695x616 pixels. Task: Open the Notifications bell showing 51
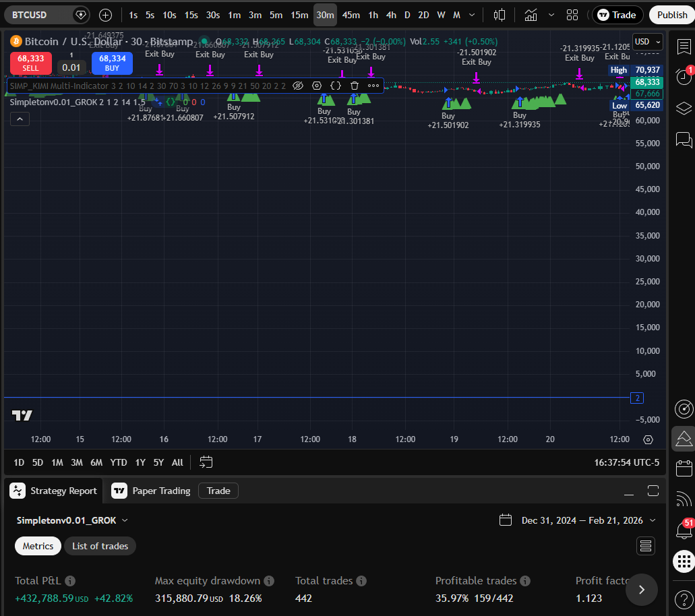coord(683,530)
